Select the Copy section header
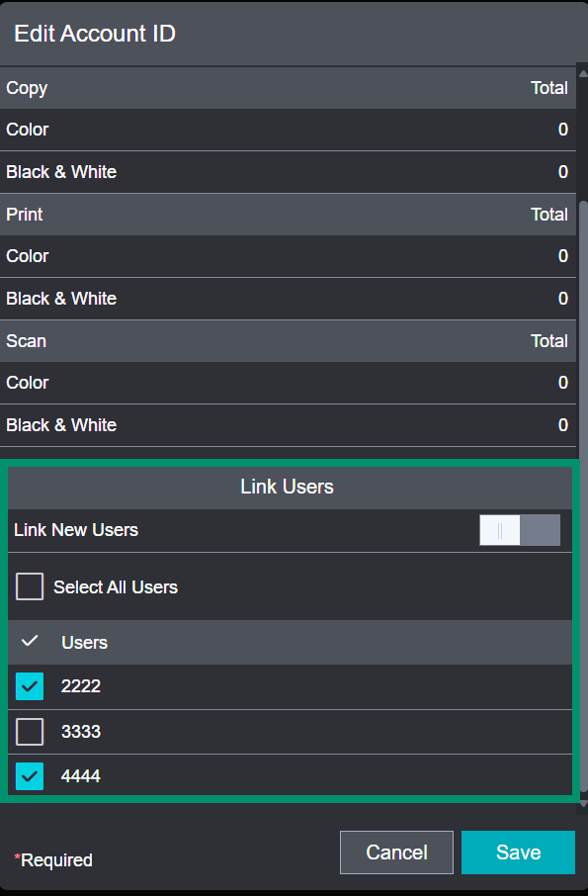The height and width of the screenshot is (896, 588). click(288, 88)
